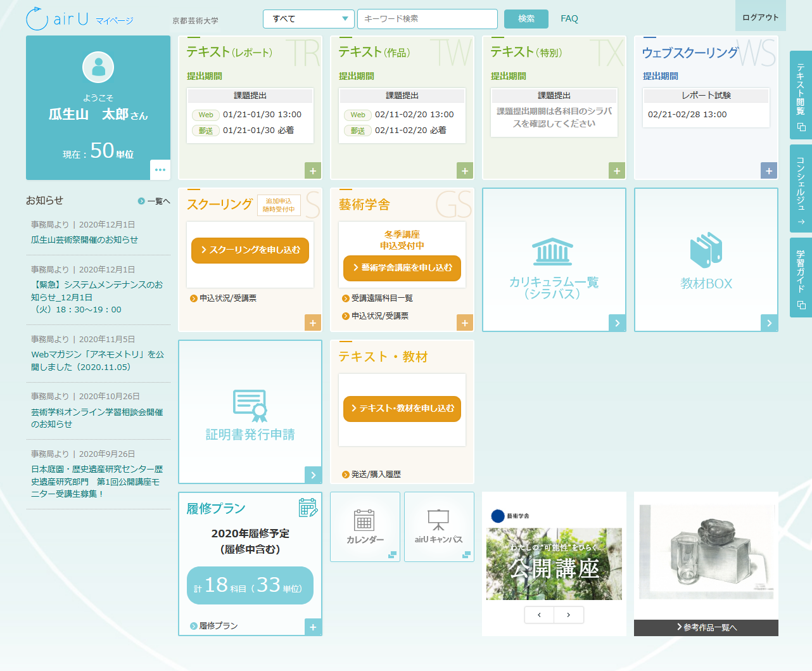Screen dimensions: 812x671
Task: Click the ウェブスクーリング card title
Action: (690, 53)
